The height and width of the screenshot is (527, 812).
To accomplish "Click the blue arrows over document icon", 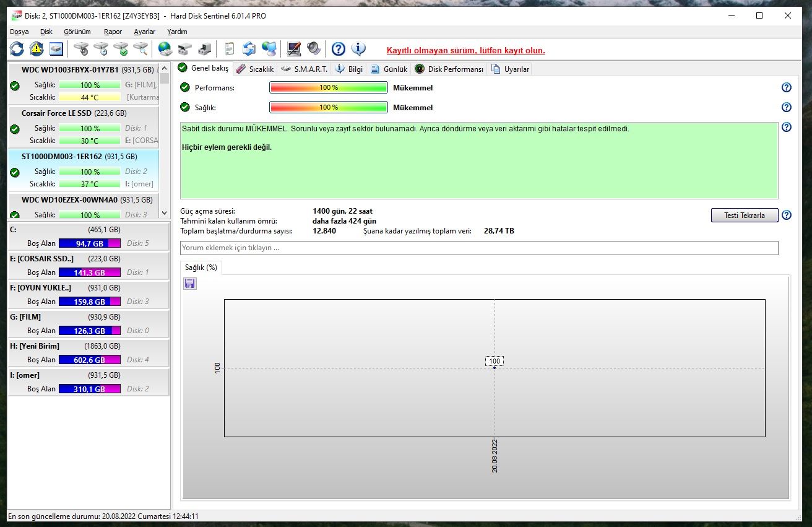I will coord(249,49).
